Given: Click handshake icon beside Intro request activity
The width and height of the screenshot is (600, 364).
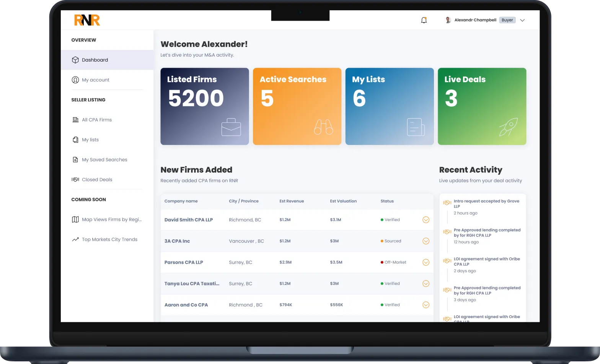Looking at the screenshot, I should [447, 203].
